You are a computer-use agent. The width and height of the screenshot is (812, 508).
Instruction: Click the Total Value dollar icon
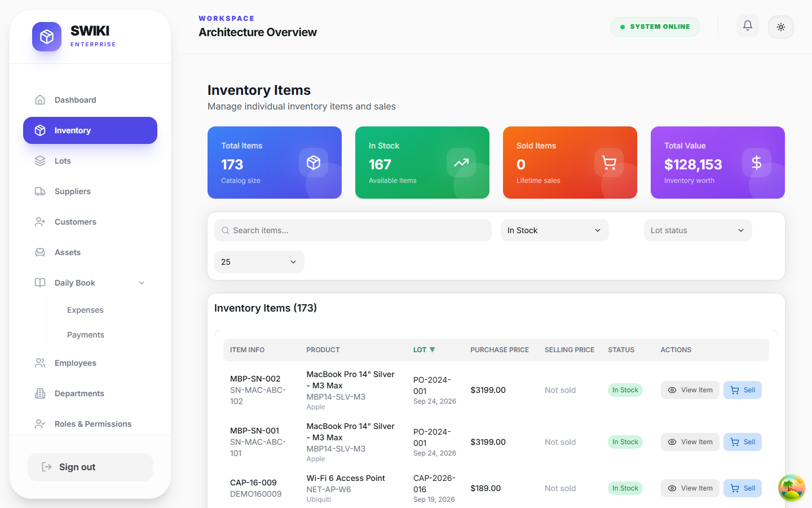click(x=757, y=163)
